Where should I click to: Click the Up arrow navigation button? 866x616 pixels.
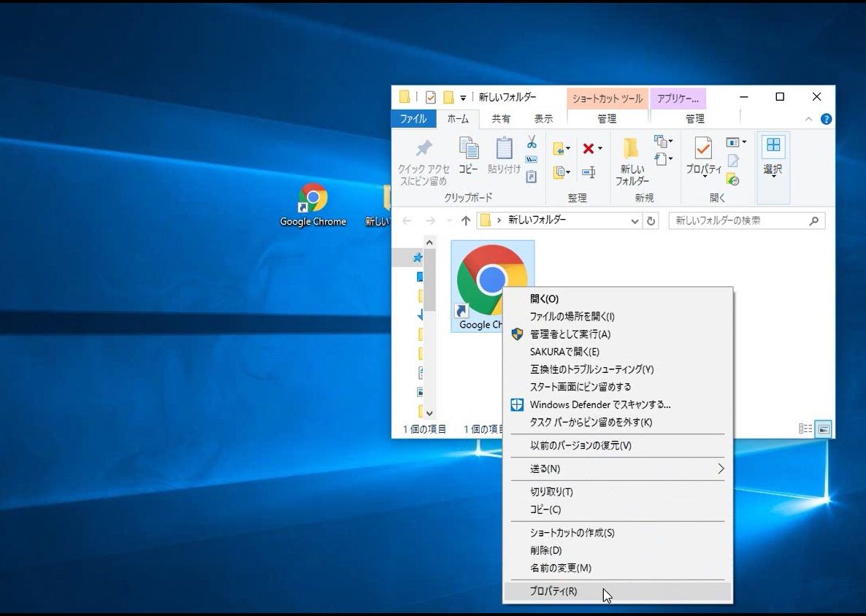click(x=466, y=221)
